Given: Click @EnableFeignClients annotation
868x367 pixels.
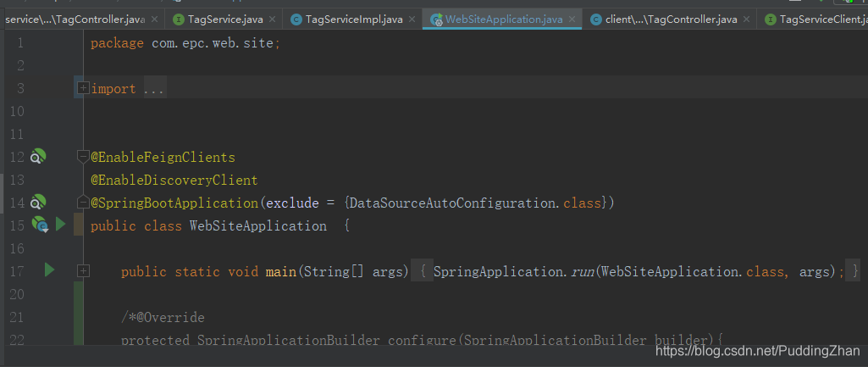Looking at the screenshot, I should [x=163, y=158].
